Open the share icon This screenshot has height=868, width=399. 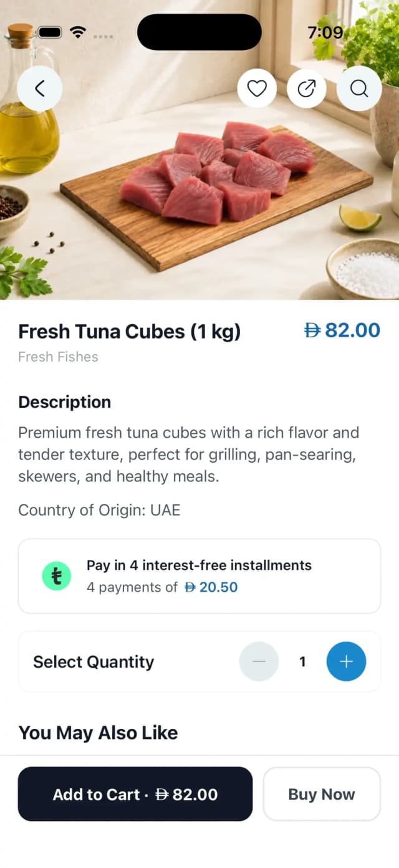click(307, 89)
